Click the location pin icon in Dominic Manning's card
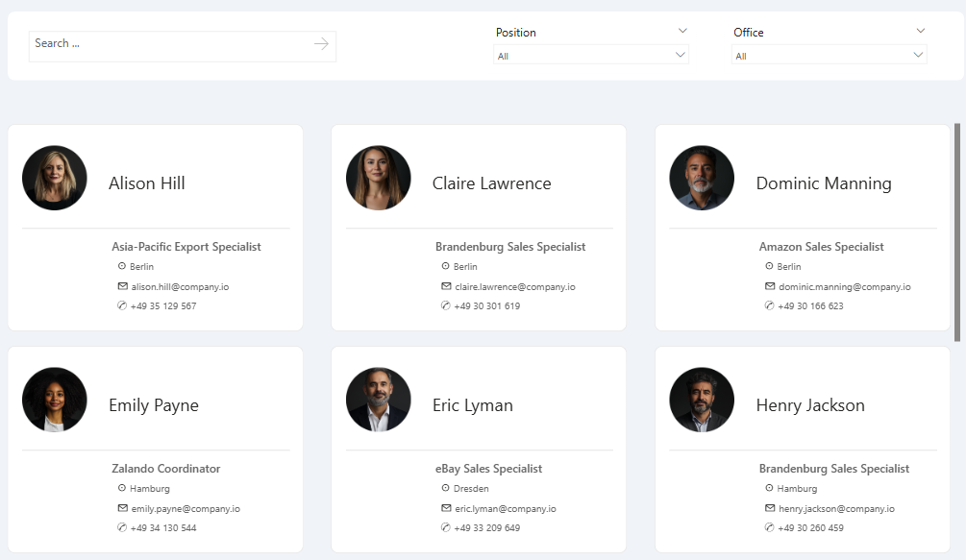Screen dimensions: 966x560 769,266
